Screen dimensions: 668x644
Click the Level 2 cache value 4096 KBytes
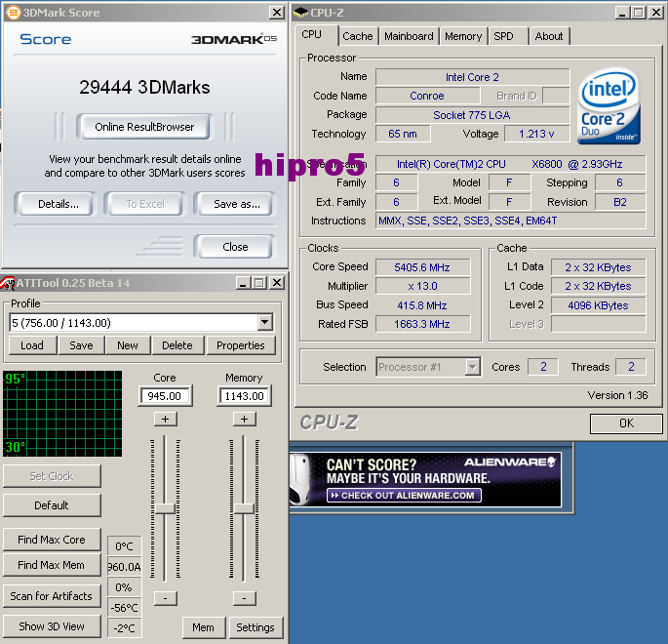tap(598, 305)
